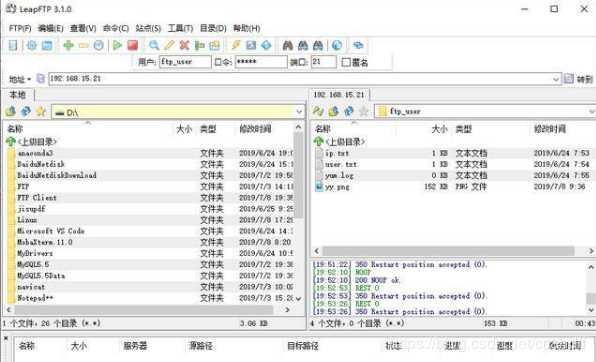
Task: Select yy.png in the remote file list
Action: (337, 187)
